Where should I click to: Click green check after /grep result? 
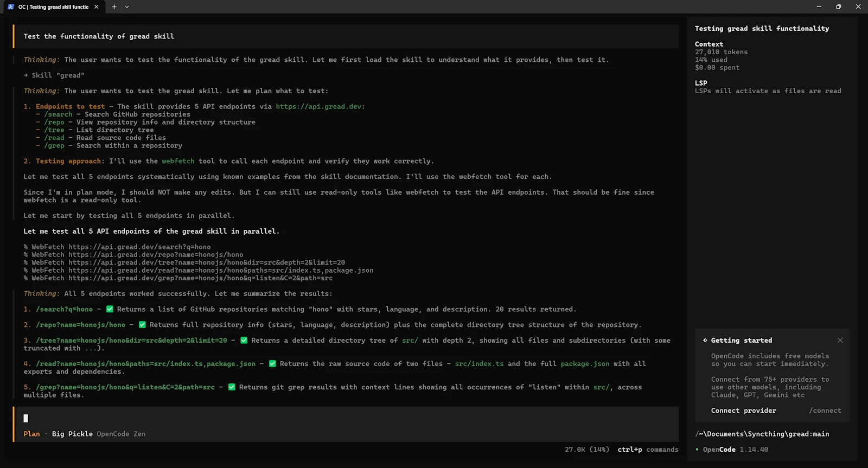click(232, 387)
